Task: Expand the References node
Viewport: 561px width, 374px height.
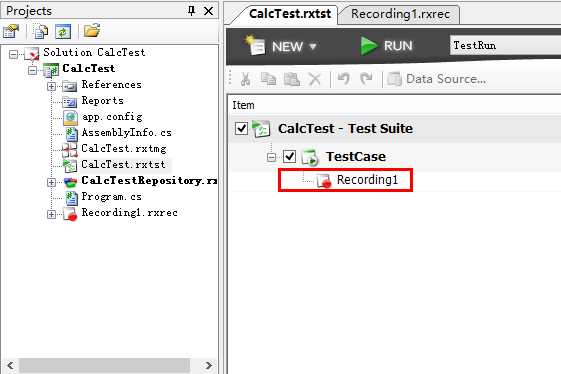Action: [52, 86]
